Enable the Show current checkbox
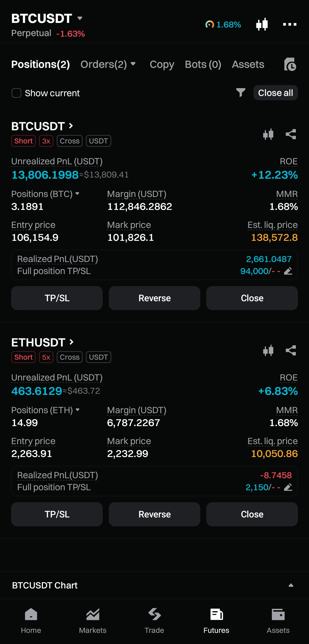This screenshot has height=644, width=309. [16, 93]
